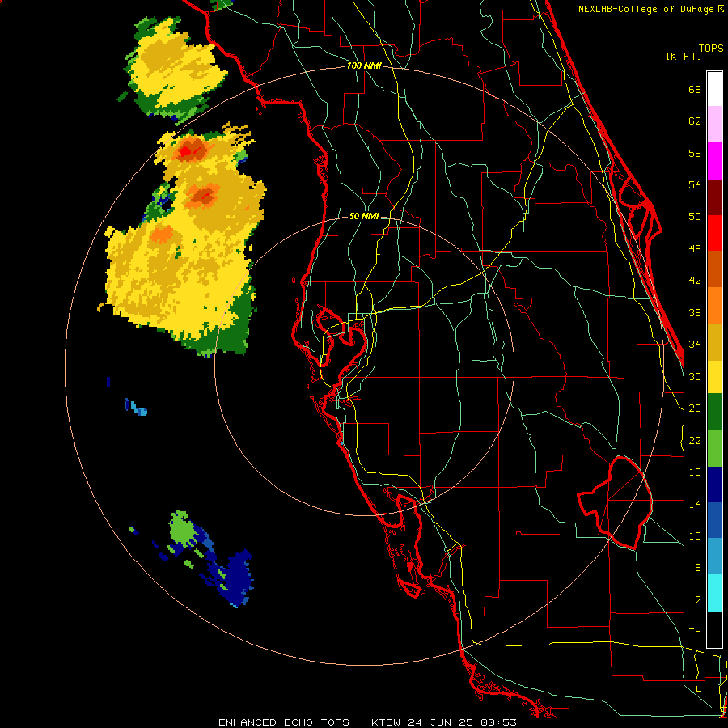Image resolution: width=728 pixels, height=728 pixels.
Task: Pick the light pink legend swatch
Action: click(x=714, y=124)
